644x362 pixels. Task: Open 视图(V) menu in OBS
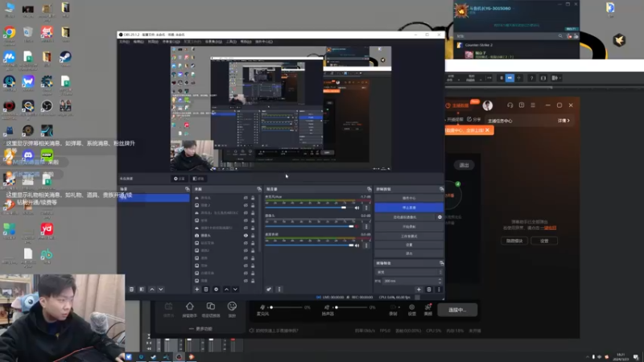pos(153,42)
